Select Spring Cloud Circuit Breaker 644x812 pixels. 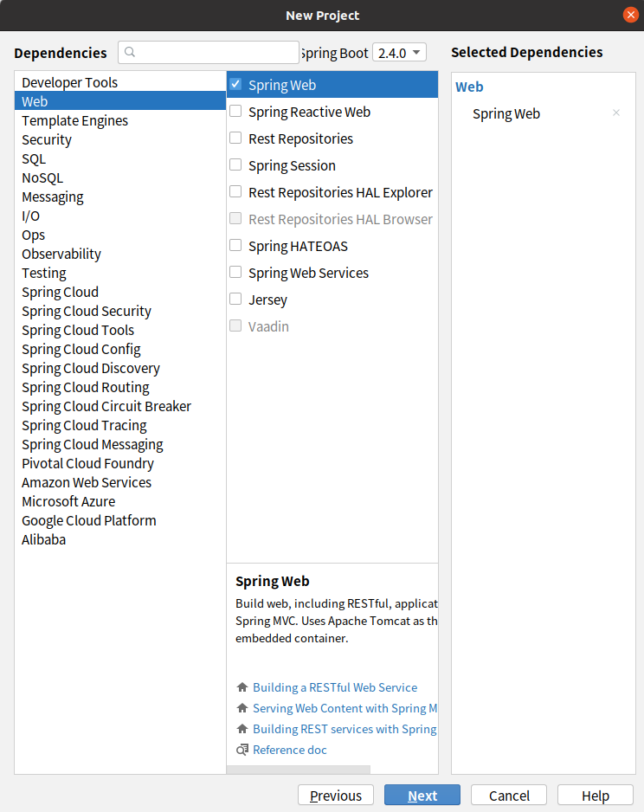coord(120,406)
